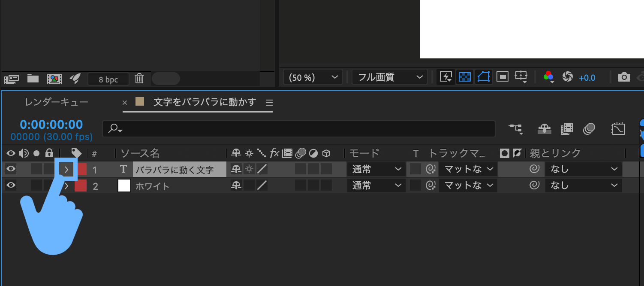This screenshot has height=286, width=644.
Task: Enable frame blending timeline button
Action: coord(567,128)
